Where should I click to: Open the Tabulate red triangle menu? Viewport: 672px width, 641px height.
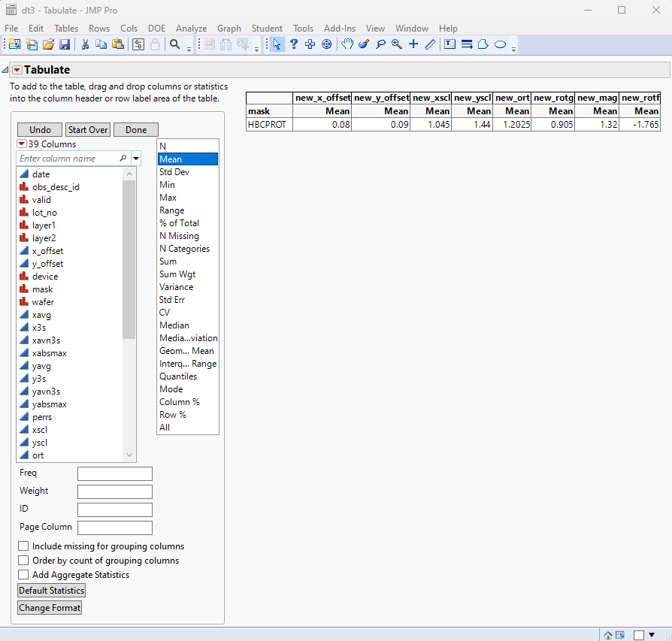tap(17, 70)
